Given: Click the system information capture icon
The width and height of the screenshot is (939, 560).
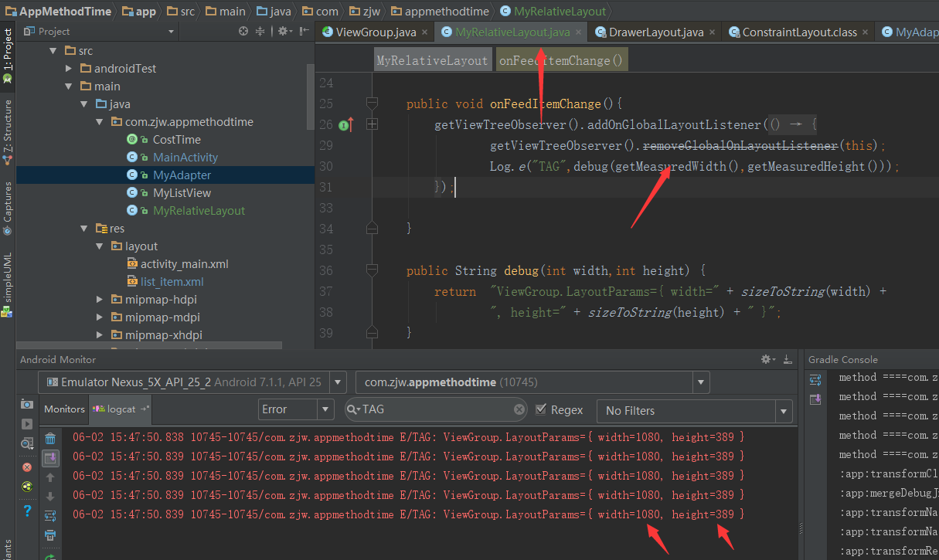Looking at the screenshot, I should 27,444.
